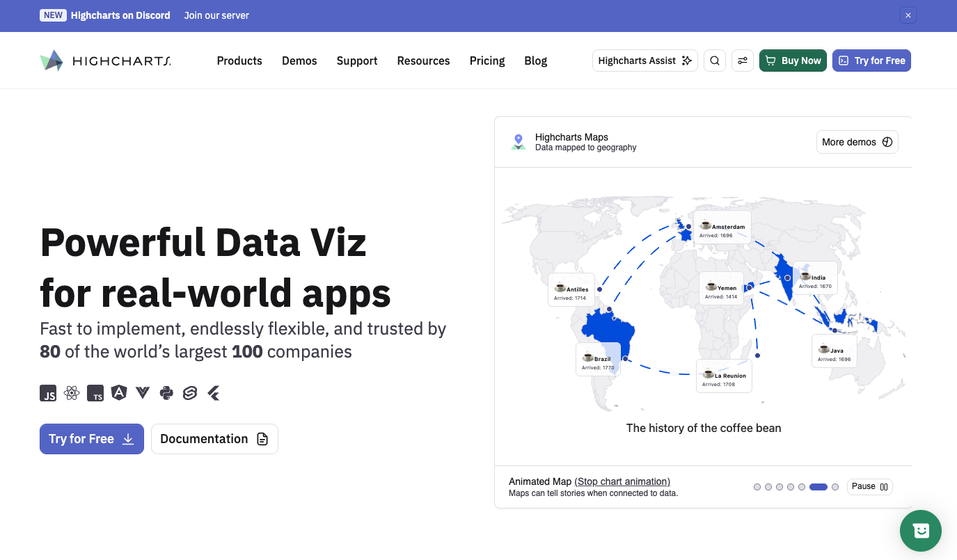This screenshot has height=560, width=957.
Task: Click the Vue framework icon
Action: click(x=143, y=393)
